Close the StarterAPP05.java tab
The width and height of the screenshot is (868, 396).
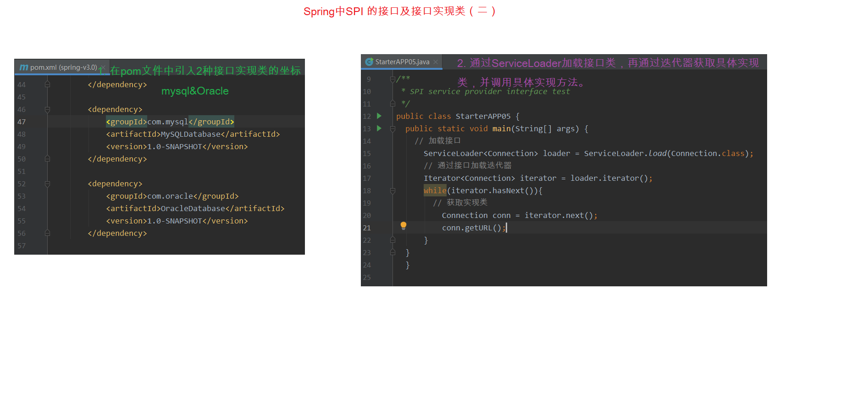[436, 62]
